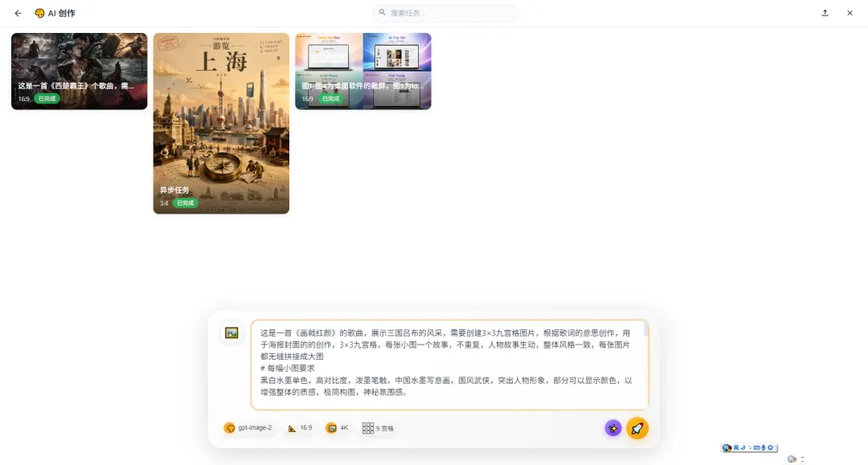Click into the 画戟红颜 prompt text box

click(449, 365)
